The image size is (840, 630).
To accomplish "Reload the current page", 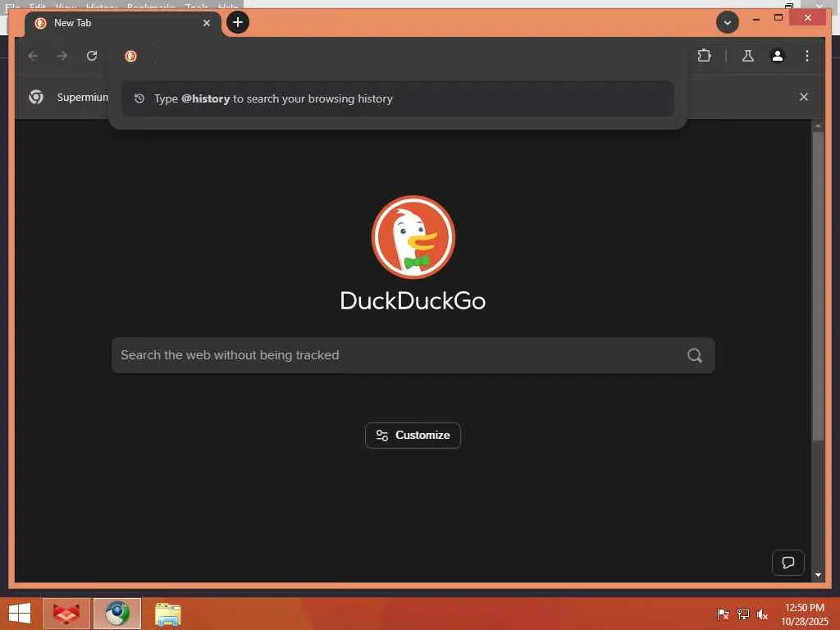I will (92, 56).
